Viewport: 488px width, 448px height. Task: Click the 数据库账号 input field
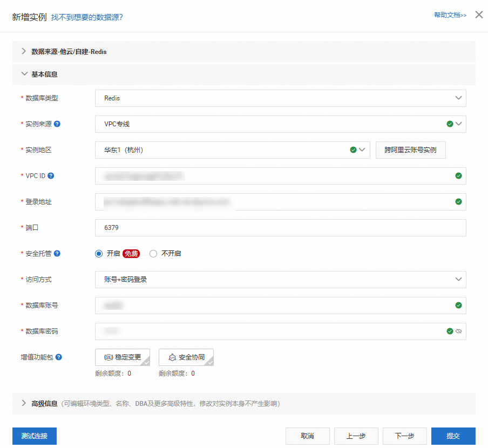(x=280, y=305)
